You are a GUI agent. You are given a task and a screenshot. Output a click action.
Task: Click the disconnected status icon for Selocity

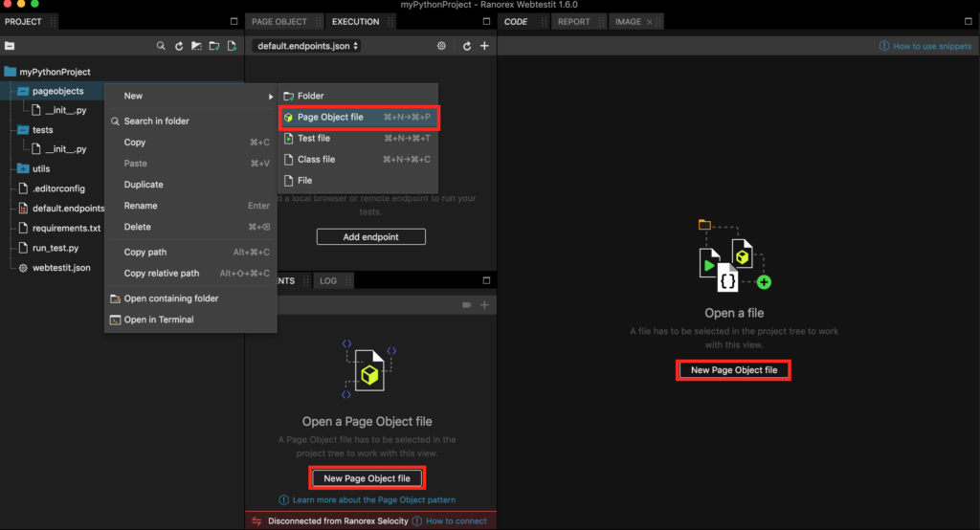coord(256,520)
